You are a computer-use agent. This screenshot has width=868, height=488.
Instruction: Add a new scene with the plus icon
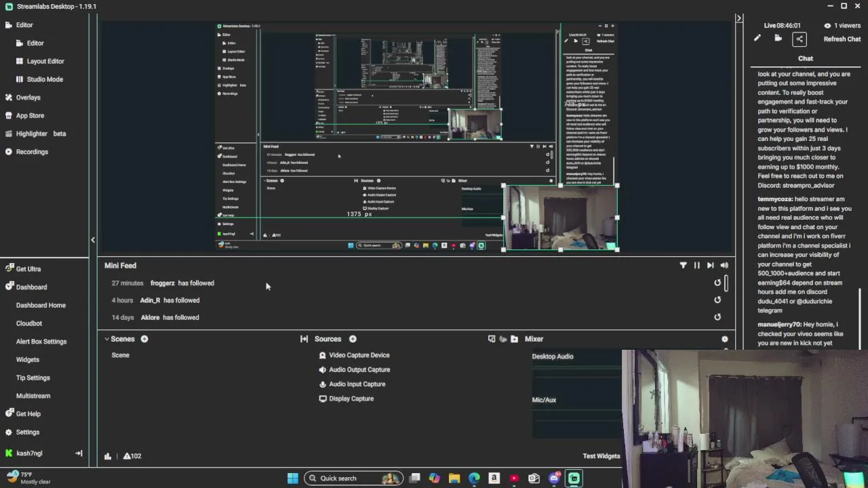[144, 339]
